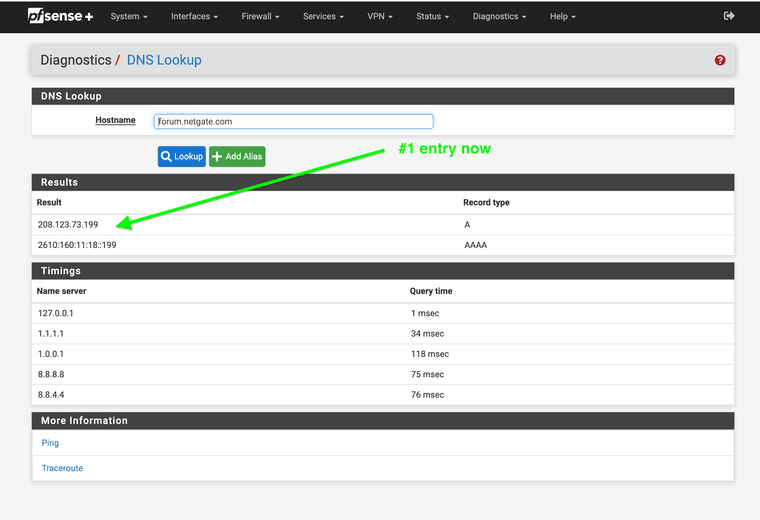
Task: Click the Add Alias button
Action: coord(237,157)
